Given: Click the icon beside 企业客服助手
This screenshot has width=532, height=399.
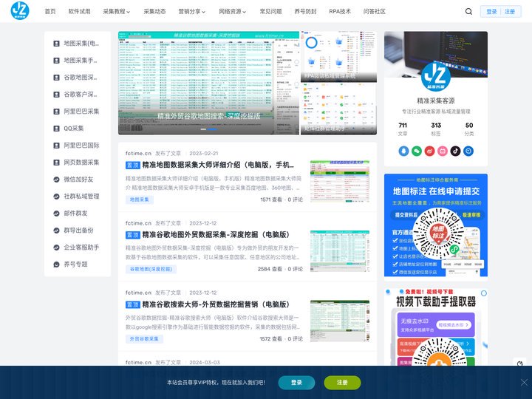Looking at the screenshot, I should point(57,247).
